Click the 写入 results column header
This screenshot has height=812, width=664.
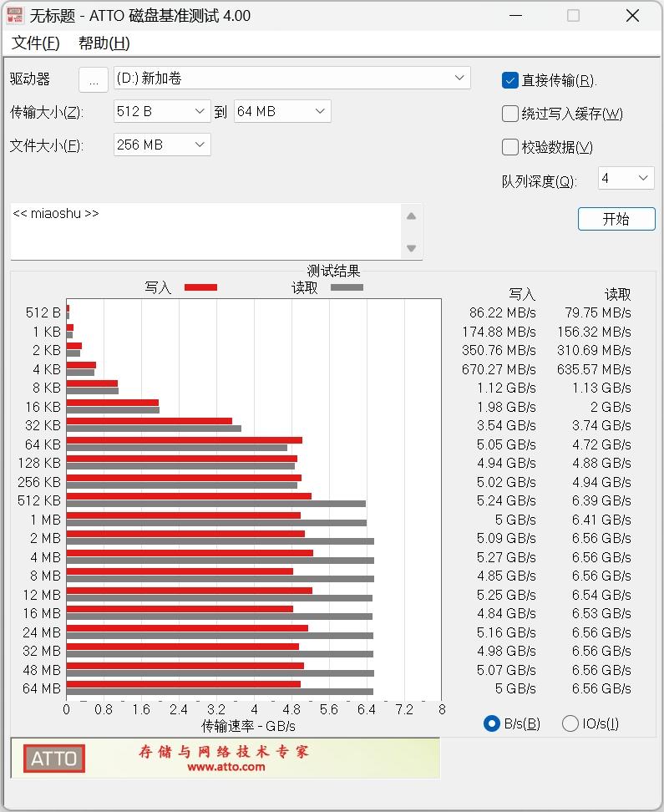521,294
